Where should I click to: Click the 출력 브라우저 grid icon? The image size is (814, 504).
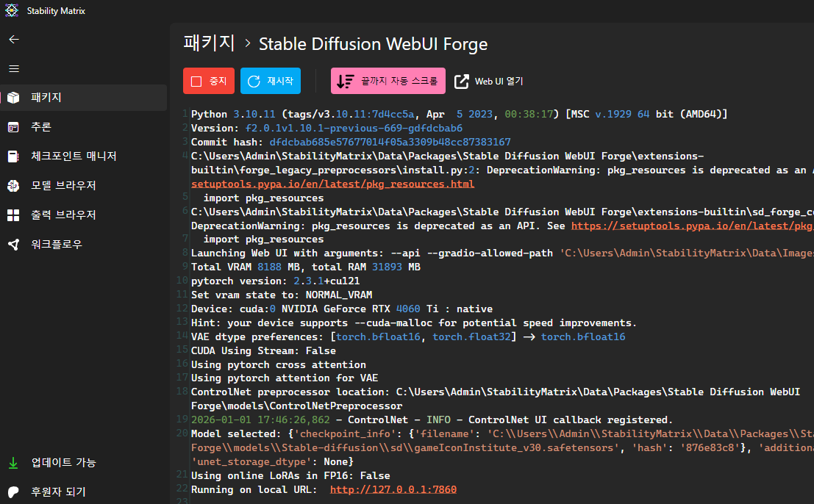[13, 215]
